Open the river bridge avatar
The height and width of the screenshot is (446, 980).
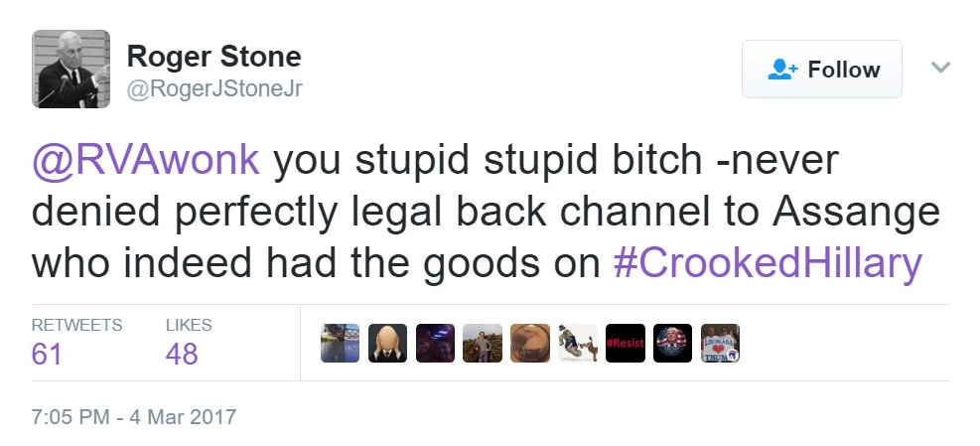(340, 343)
